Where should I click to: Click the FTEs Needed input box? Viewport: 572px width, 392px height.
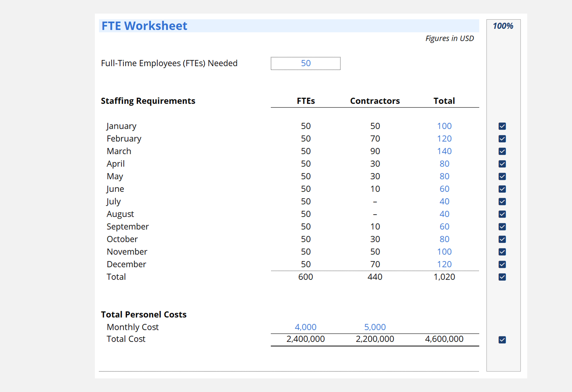coord(305,63)
